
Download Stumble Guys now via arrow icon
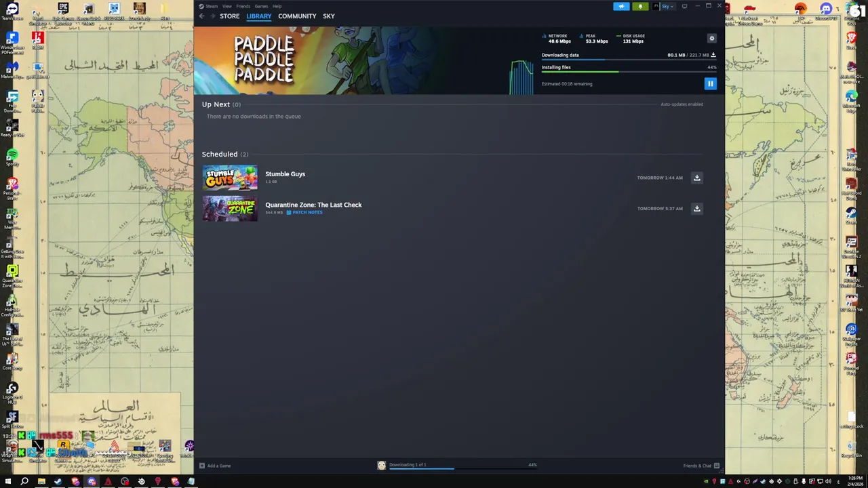696,178
